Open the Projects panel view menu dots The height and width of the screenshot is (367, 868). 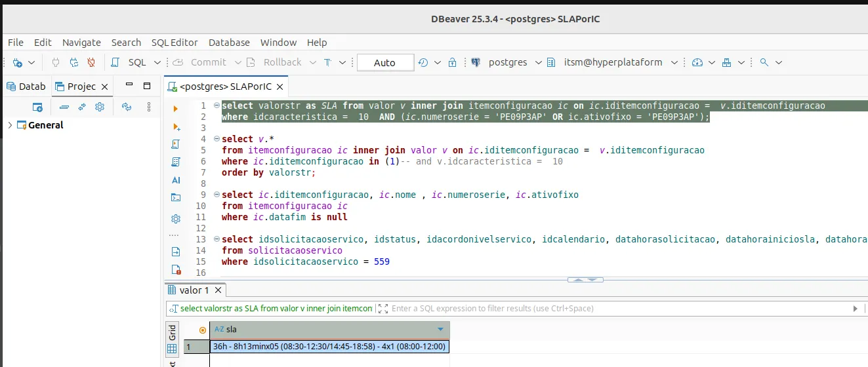[148, 107]
